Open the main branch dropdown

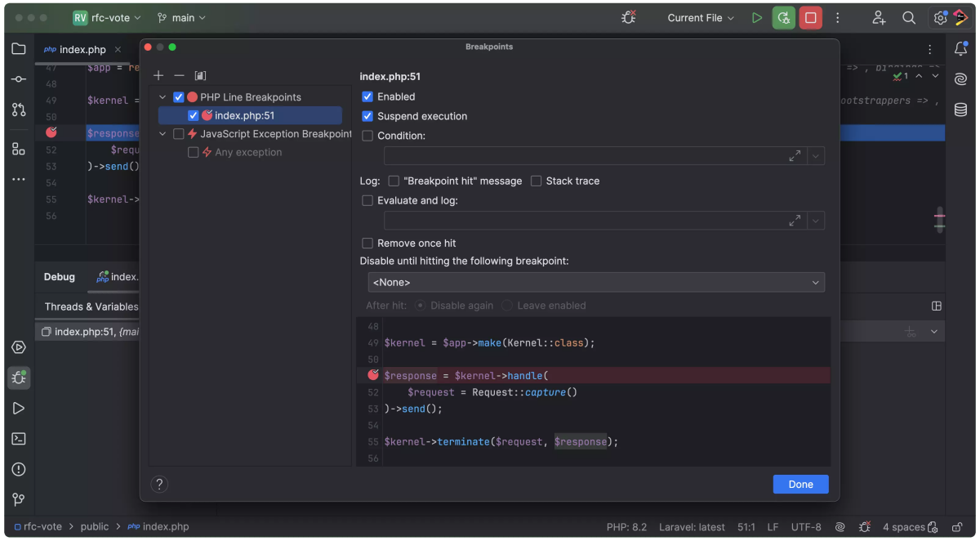[181, 17]
